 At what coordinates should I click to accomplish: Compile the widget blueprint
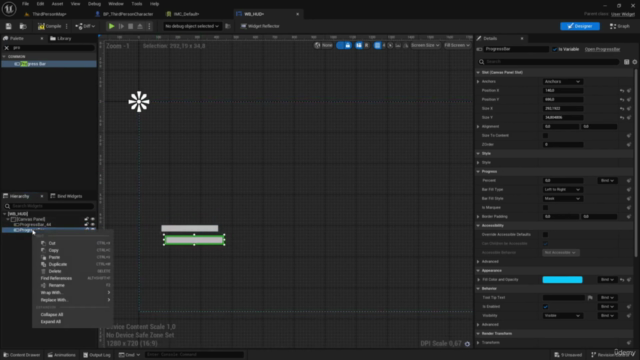click(50, 26)
